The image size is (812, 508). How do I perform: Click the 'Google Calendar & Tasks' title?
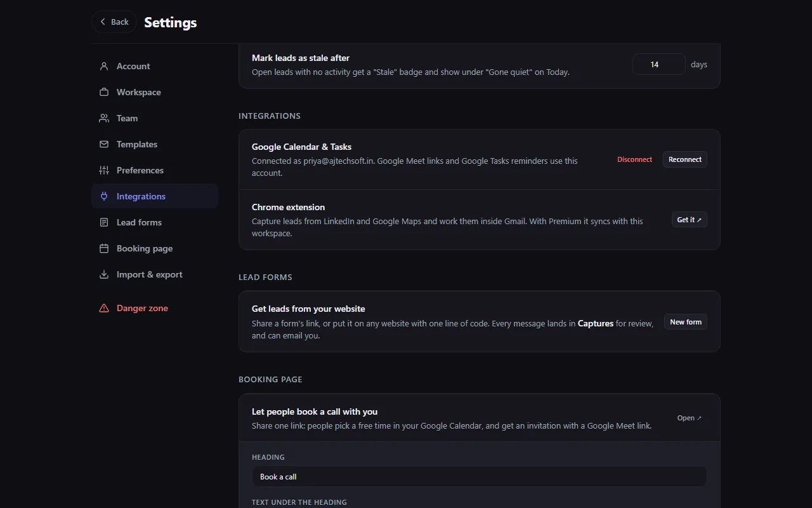coord(301,147)
